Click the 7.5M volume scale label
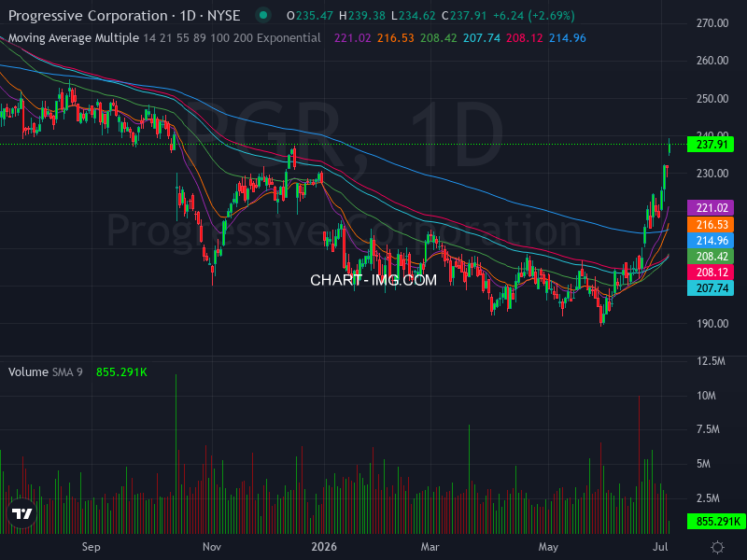This screenshot has width=747, height=560. click(x=708, y=429)
